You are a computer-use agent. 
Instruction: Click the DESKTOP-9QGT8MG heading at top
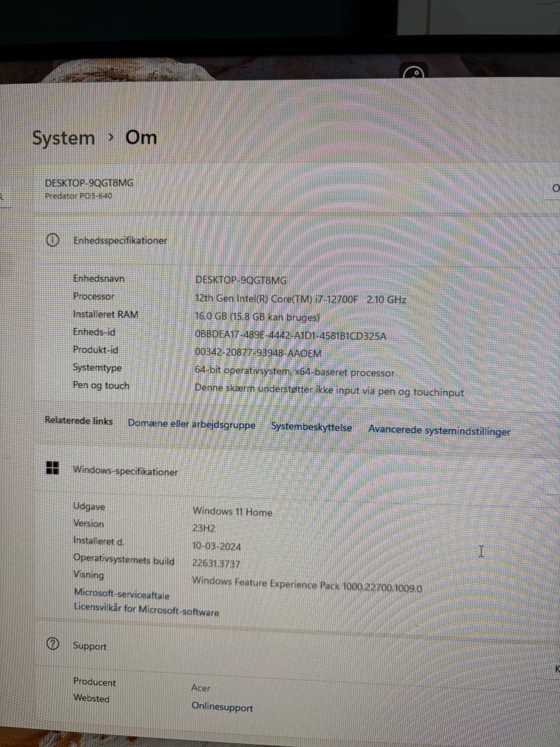tap(89, 183)
